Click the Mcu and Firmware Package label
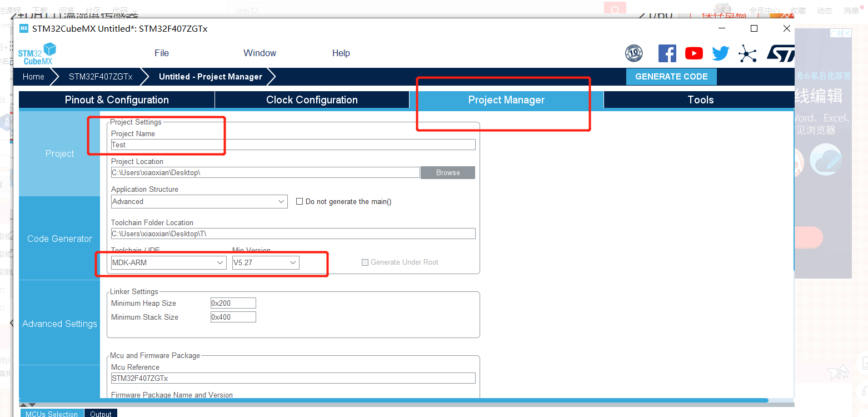 [x=155, y=355]
